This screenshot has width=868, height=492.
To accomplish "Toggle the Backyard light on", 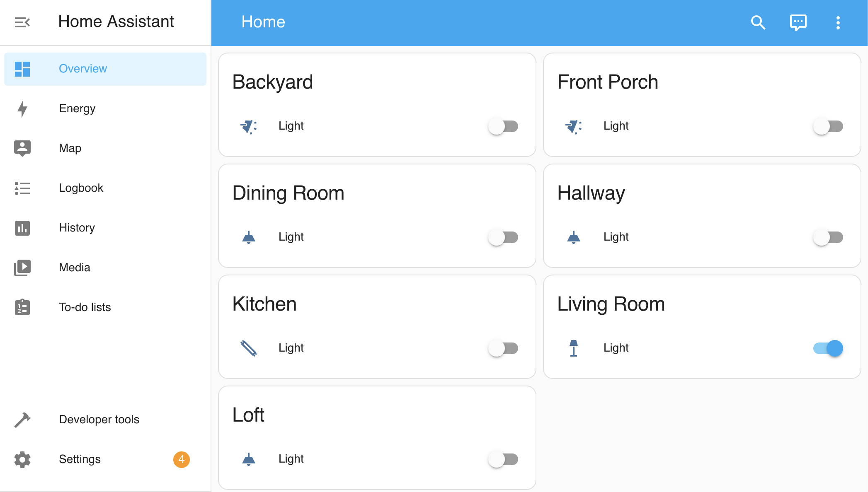I will click(503, 127).
